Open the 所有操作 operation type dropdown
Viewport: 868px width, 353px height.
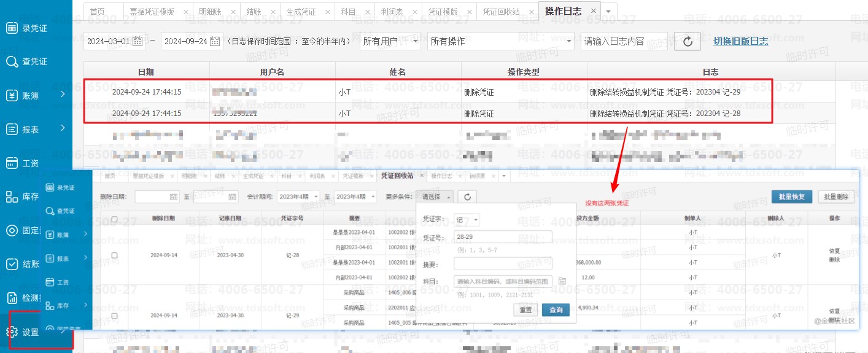[x=500, y=41]
